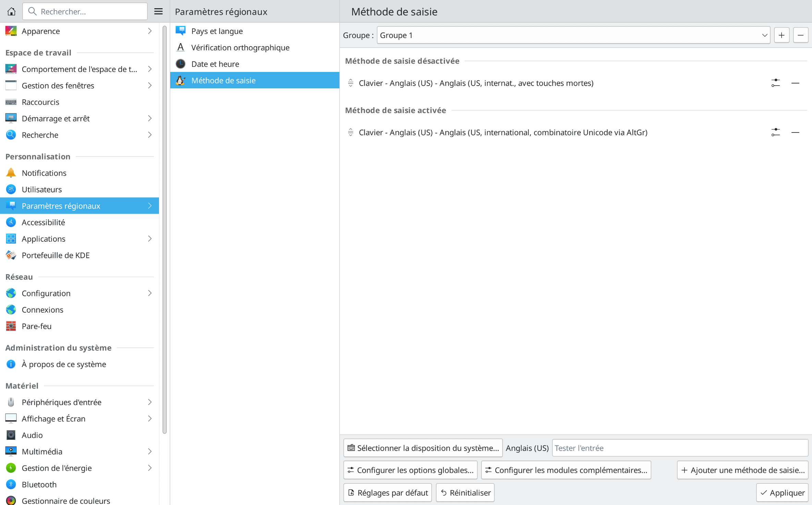This screenshot has height=505, width=812.
Task: Remove the 'avec touches mortes' input method
Action: click(x=795, y=83)
